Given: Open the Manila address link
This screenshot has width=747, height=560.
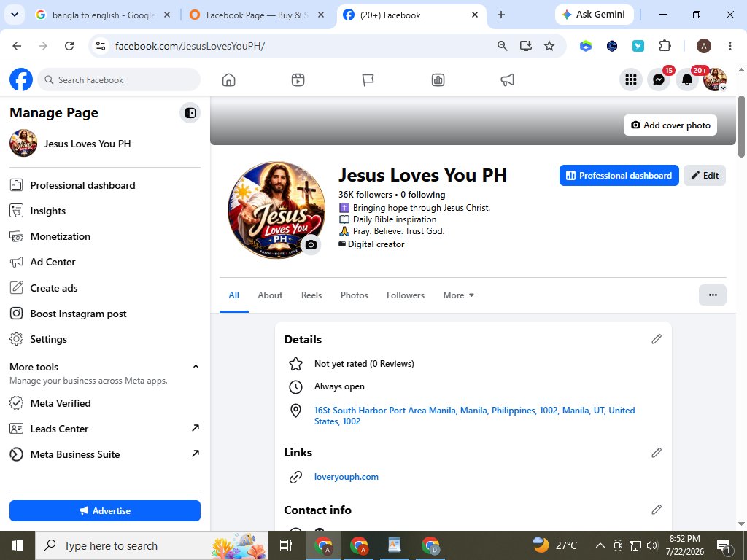Looking at the screenshot, I should coord(474,416).
